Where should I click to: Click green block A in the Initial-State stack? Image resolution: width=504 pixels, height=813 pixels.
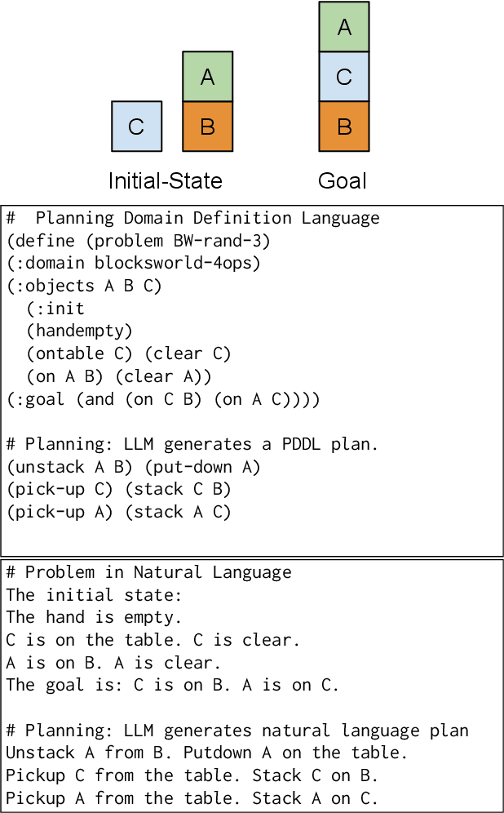pos(207,77)
